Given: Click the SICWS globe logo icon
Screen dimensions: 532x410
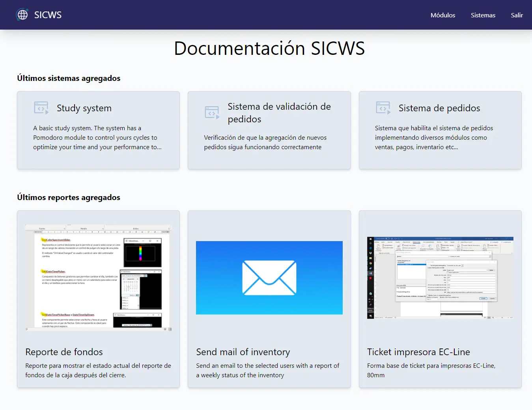Looking at the screenshot, I should coord(22,14).
